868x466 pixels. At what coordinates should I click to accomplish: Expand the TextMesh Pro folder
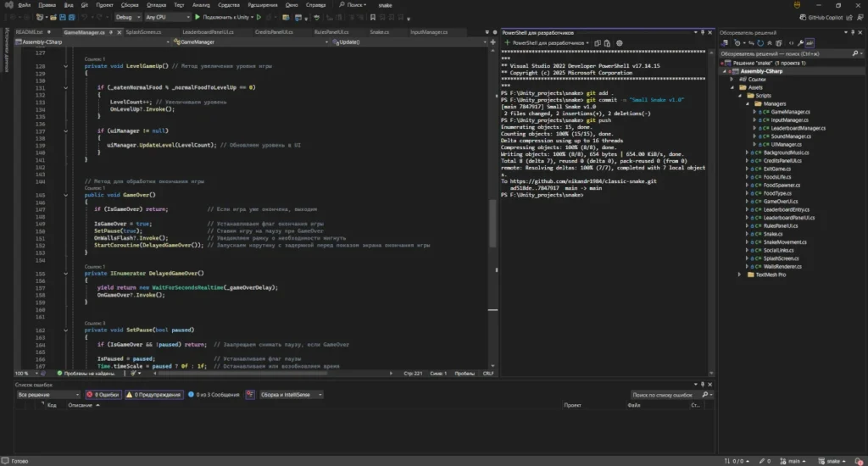(739, 275)
